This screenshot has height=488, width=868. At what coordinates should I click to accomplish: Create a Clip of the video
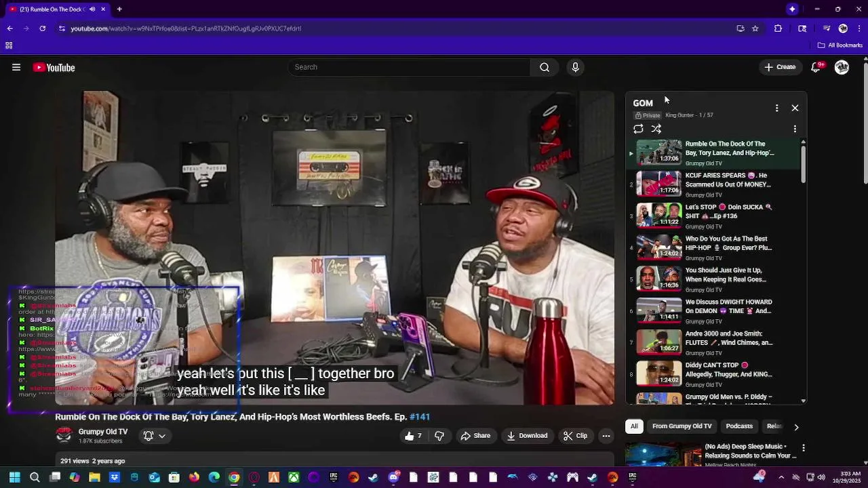click(575, 436)
